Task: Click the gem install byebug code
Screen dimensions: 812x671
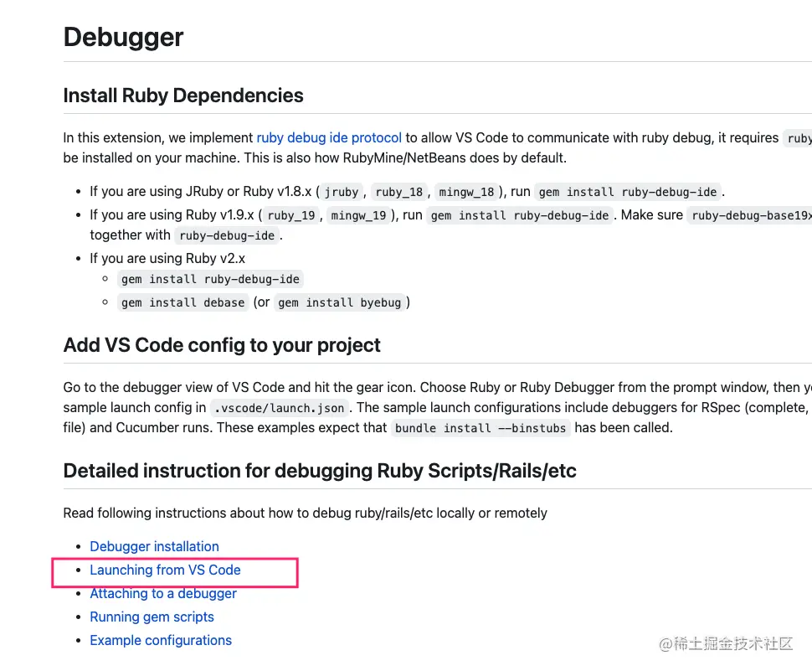Action: [340, 302]
